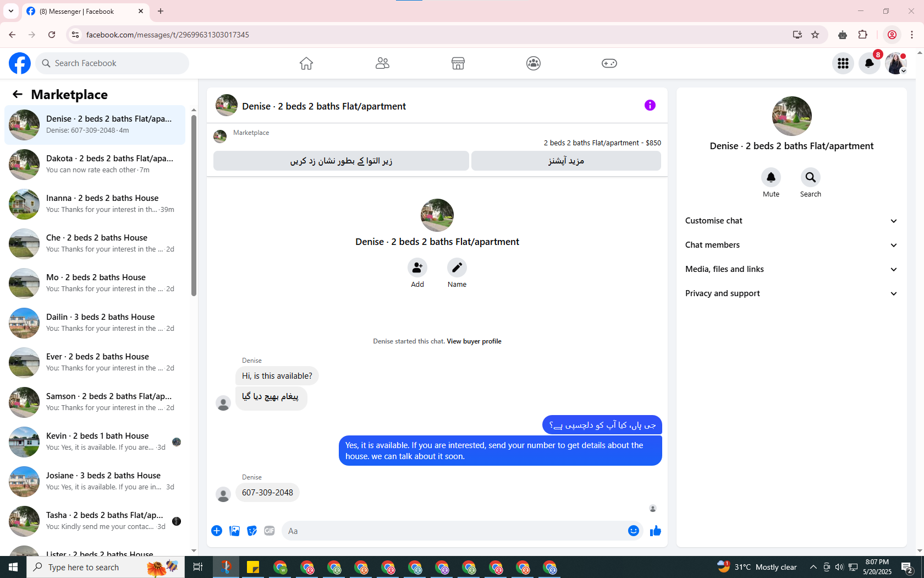
Task: Expand the Privacy and support section
Action: 791,293
